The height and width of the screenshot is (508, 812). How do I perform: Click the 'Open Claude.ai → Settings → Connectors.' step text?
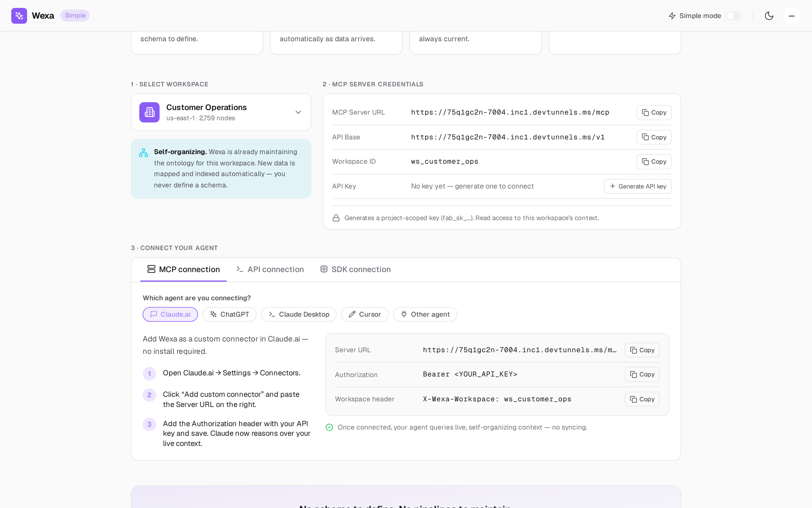click(x=231, y=373)
